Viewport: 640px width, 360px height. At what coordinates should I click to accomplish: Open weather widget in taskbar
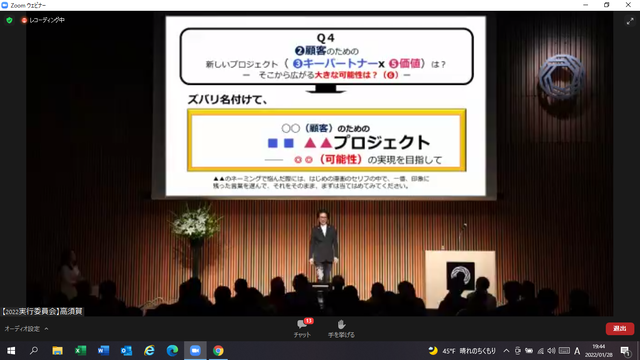[462, 351]
